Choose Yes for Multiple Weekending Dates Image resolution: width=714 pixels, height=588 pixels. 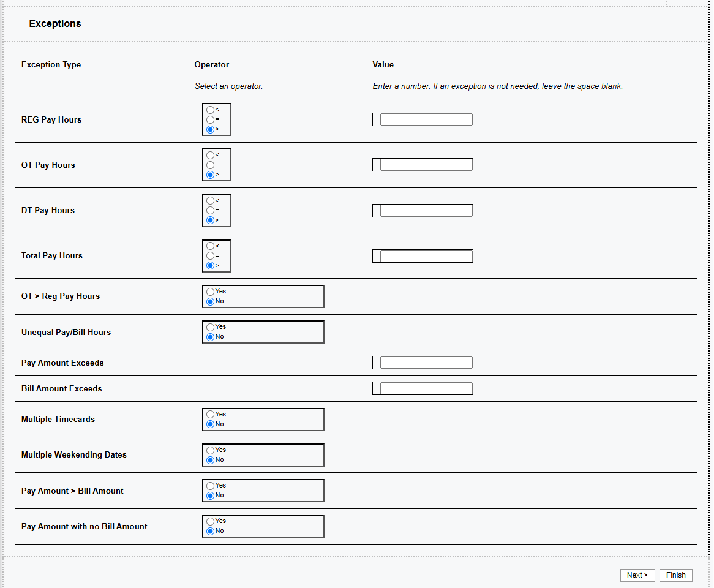point(211,450)
